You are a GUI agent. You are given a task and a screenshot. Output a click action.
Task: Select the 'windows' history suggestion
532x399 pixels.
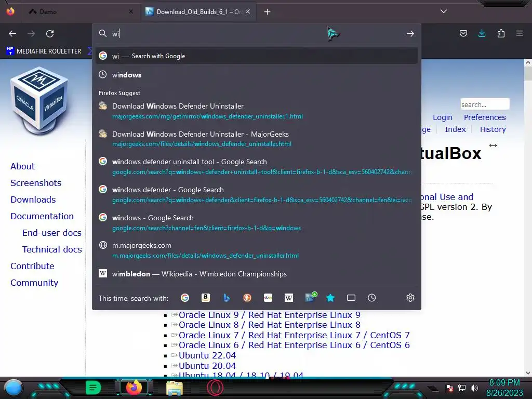(257, 75)
